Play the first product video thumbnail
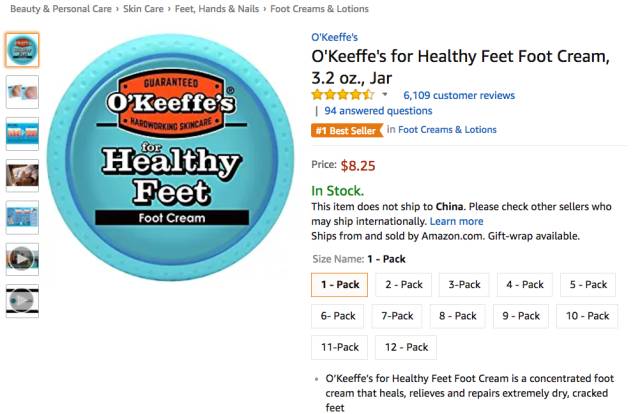640x414 pixels. pyautogui.click(x=21, y=259)
